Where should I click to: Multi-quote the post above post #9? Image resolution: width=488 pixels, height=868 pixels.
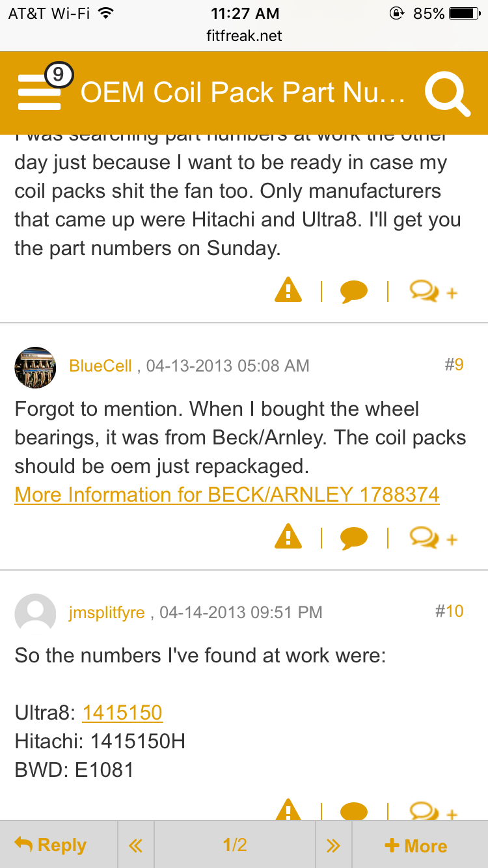(433, 292)
